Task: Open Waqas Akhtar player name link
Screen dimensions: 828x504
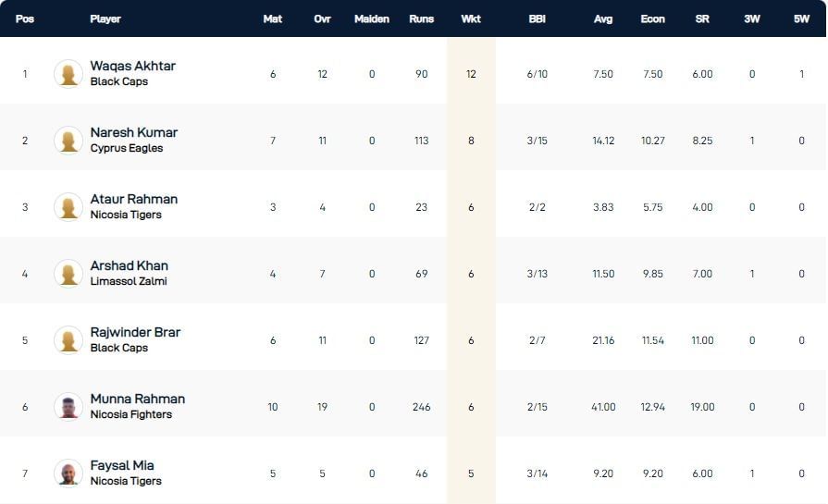Action: point(132,67)
